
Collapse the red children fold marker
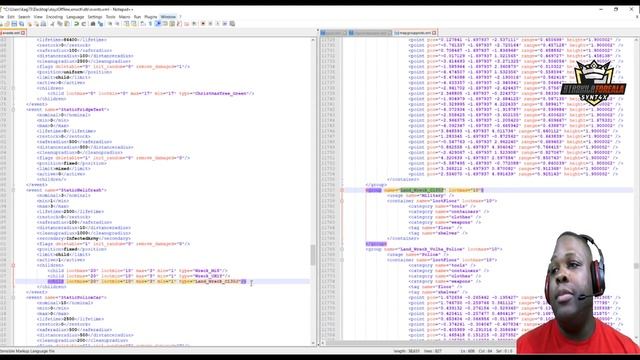click(13, 265)
